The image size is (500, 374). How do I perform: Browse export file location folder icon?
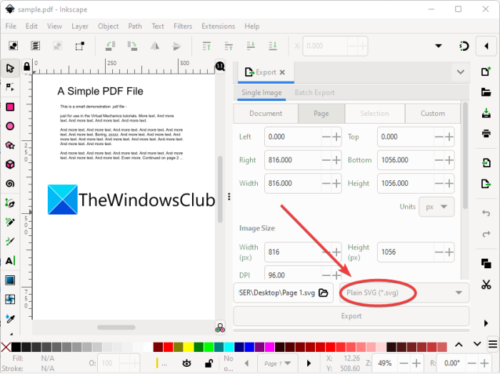[x=323, y=293]
